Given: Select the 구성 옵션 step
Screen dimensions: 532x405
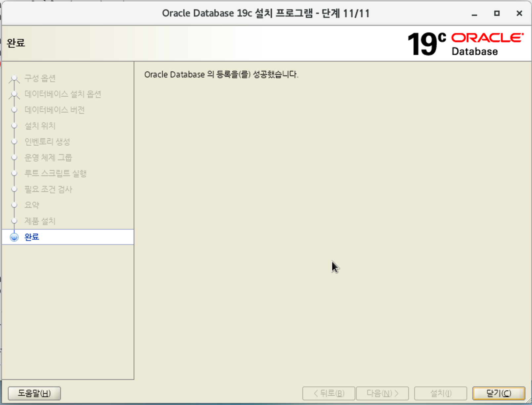Looking at the screenshot, I should click(x=40, y=78).
